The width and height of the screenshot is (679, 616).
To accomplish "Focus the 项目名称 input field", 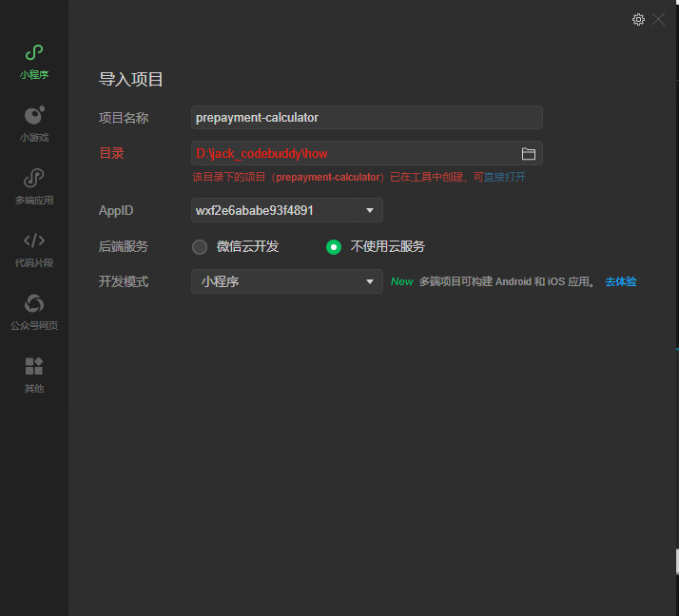I will (367, 117).
